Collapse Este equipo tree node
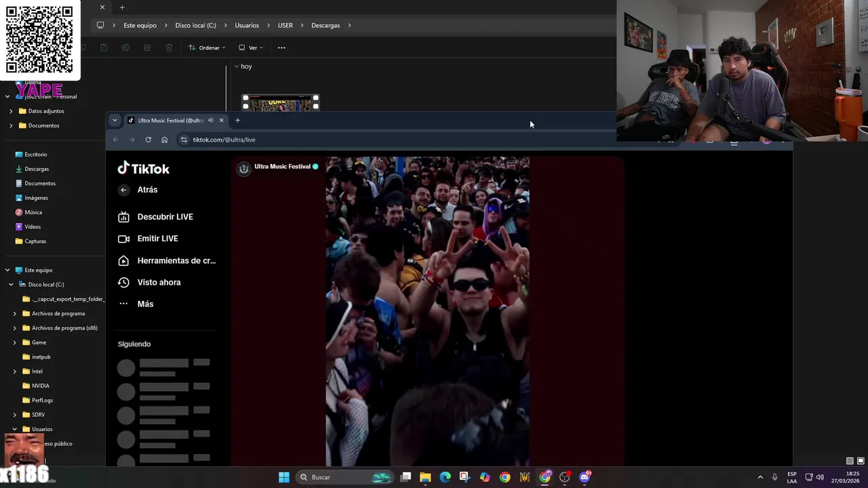868x488 pixels. click(7, 270)
